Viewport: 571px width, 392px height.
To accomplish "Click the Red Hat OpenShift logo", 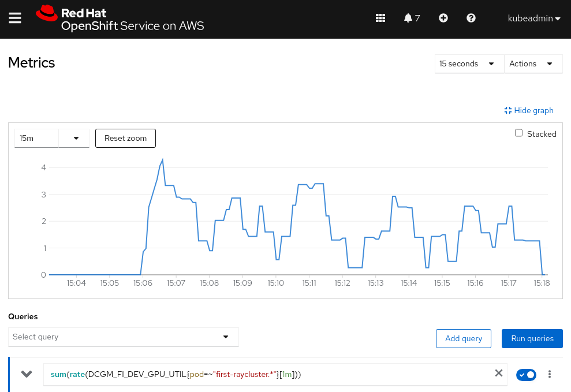I will point(120,19).
